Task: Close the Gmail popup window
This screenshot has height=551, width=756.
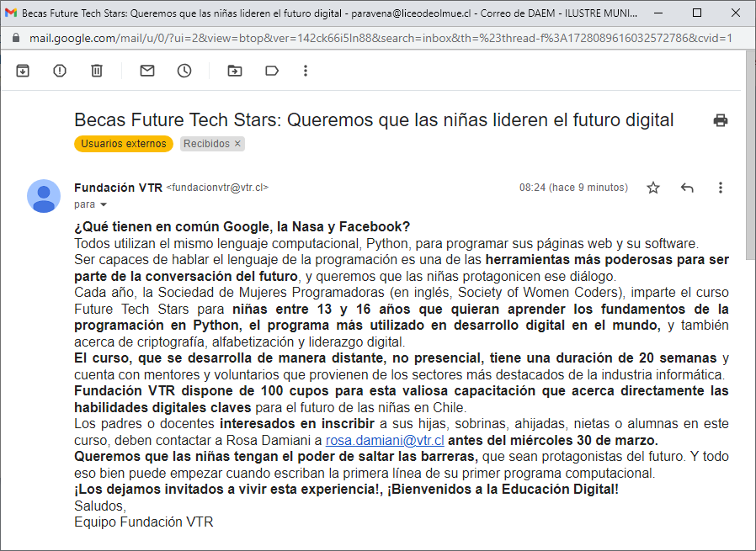Action: pos(736,13)
